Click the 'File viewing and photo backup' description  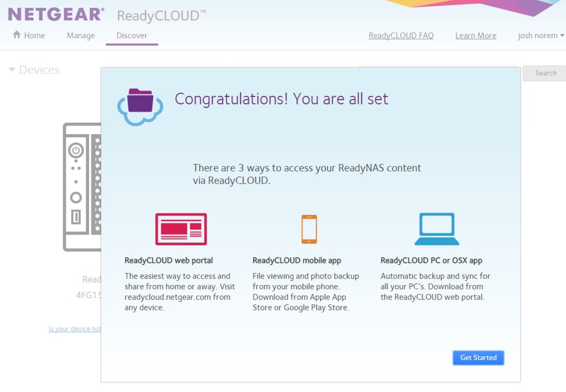point(306,292)
